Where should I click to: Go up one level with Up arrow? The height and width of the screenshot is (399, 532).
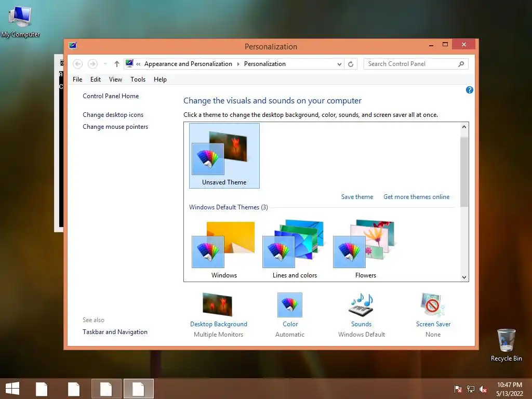tap(117, 64)
